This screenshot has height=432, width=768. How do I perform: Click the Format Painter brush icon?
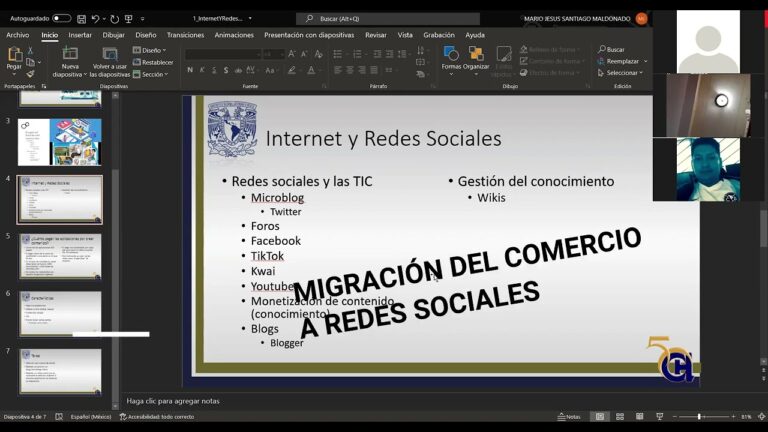point(30,74)
